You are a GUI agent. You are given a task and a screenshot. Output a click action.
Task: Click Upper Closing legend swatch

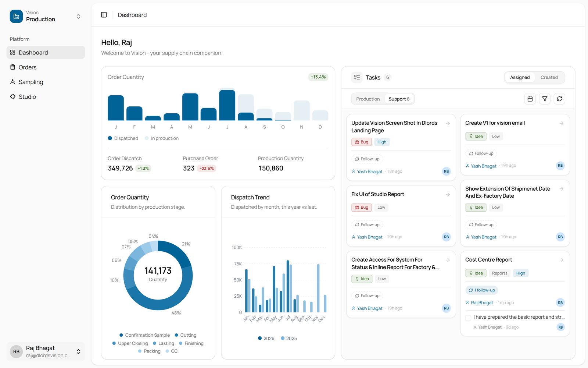[114, 343]
